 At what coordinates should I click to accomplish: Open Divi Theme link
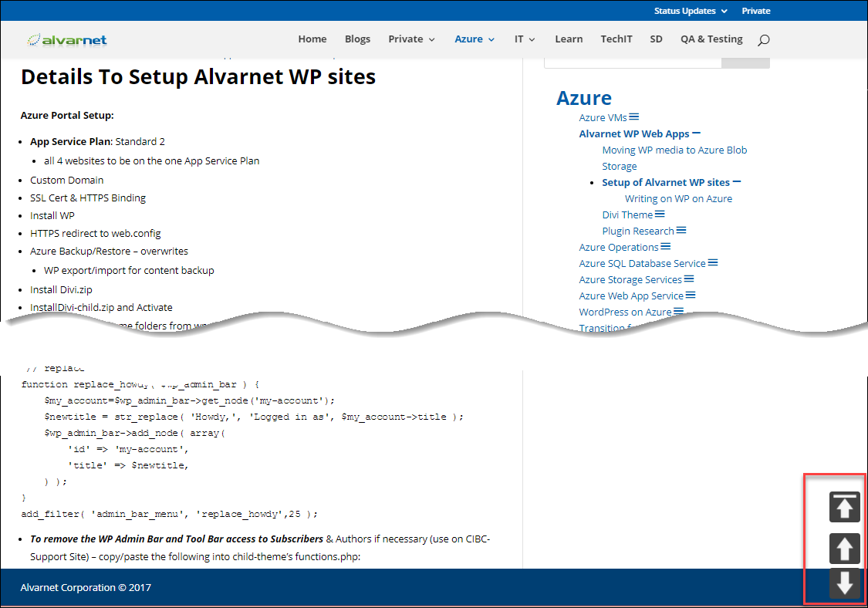click(x=627, y=214)
